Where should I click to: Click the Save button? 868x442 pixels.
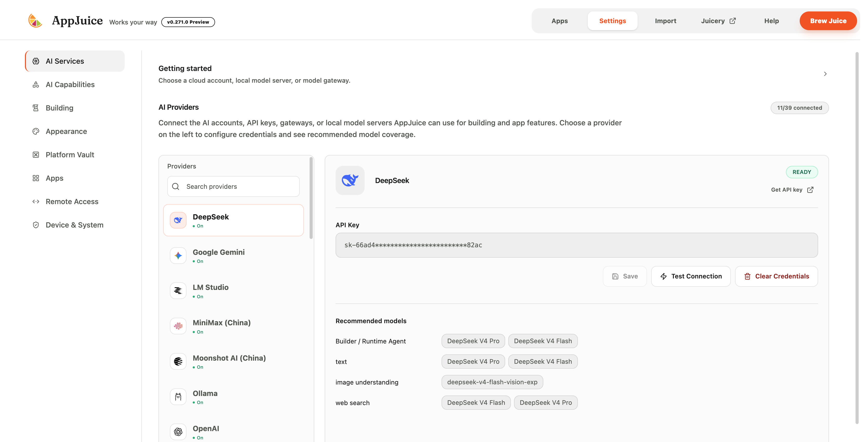pyautogui.click(x=625, y=276)
